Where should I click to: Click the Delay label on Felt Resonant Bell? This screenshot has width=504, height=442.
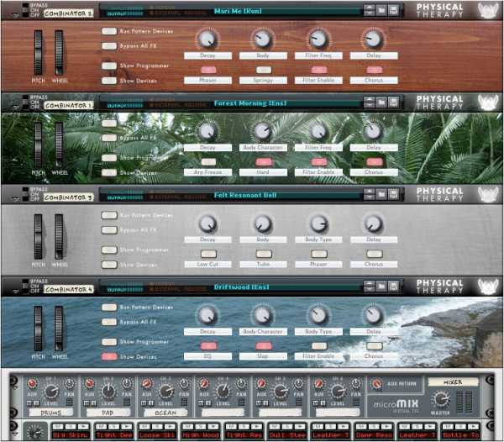point(374,239)
